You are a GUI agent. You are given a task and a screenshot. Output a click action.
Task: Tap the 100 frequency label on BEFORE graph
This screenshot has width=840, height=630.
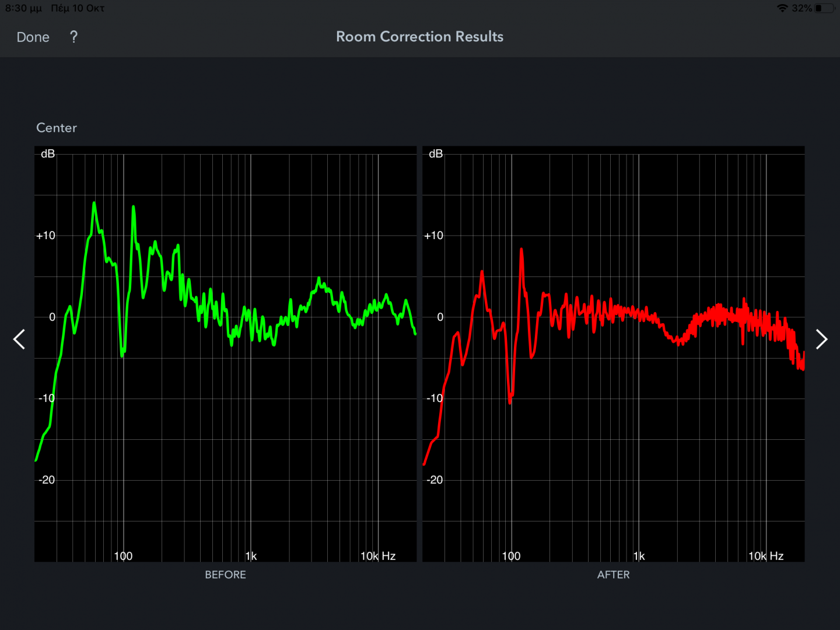point(123,556)
